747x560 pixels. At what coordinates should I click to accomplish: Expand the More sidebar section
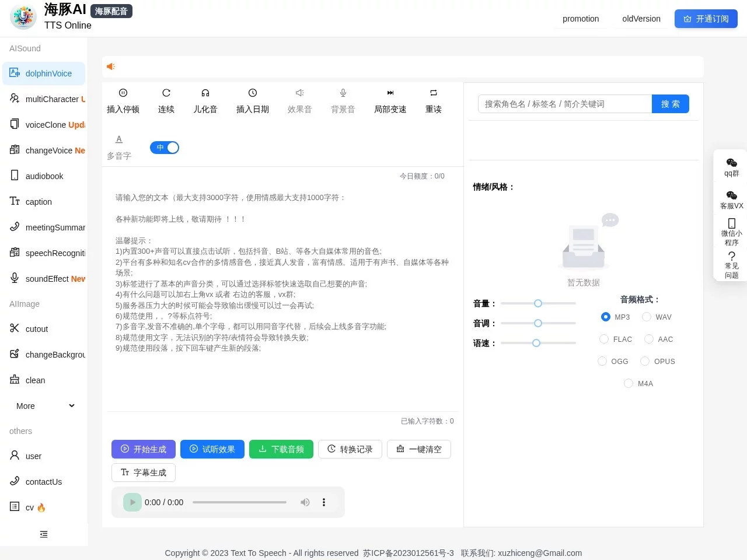point(44,405)
